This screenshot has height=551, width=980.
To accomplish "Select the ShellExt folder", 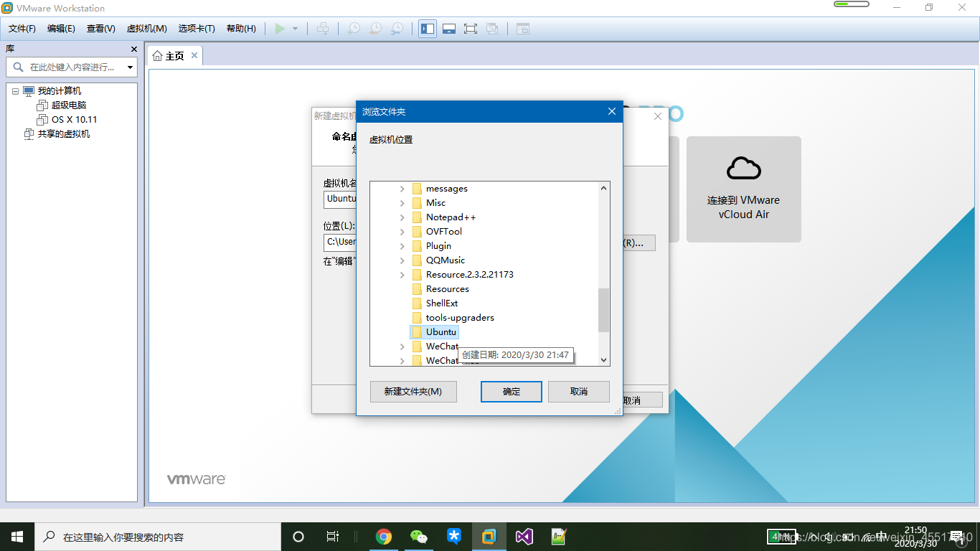I will point(441,303).
